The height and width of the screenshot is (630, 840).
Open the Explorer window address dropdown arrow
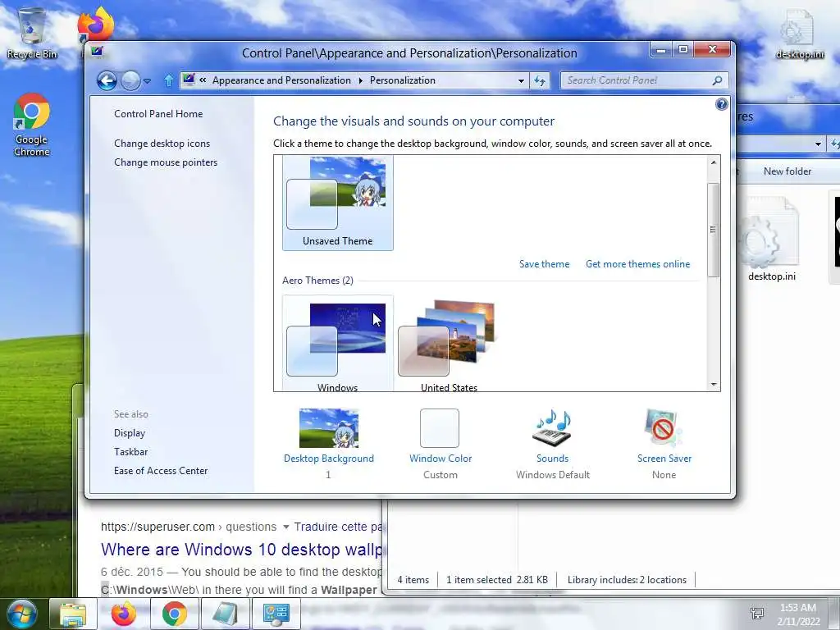click(x=818, y=144)
